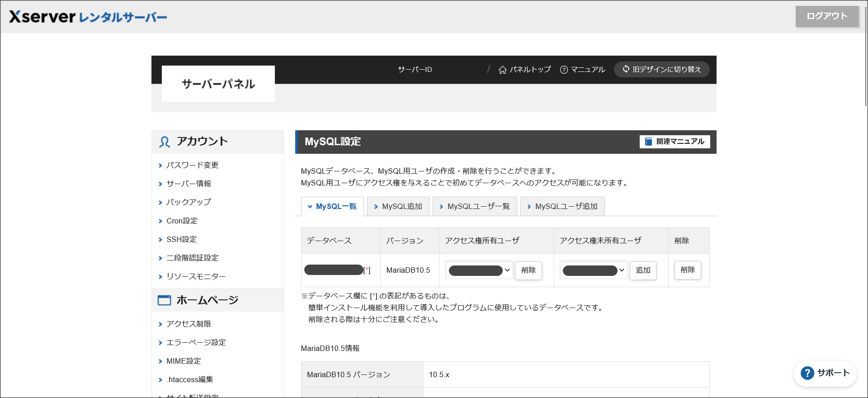Open バックアップ in sidebar
Viewport: 868px width, 398px height.
(x=189, y=202)
